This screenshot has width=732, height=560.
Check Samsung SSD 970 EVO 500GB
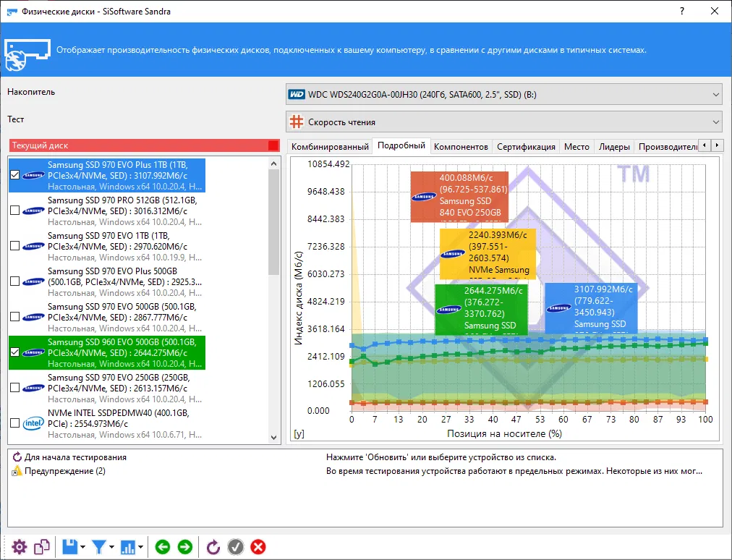tap(14, 317)
